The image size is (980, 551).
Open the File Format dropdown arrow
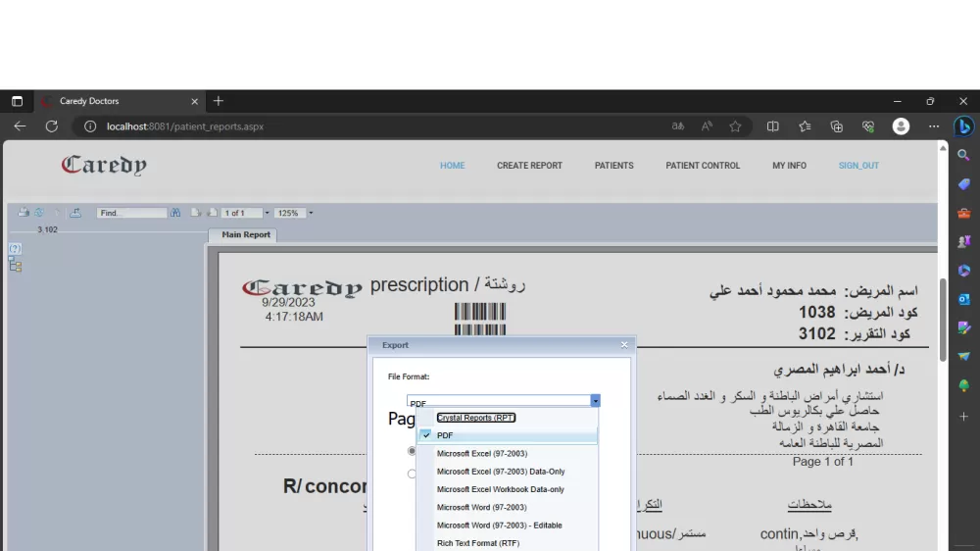[x=595, y=401]
